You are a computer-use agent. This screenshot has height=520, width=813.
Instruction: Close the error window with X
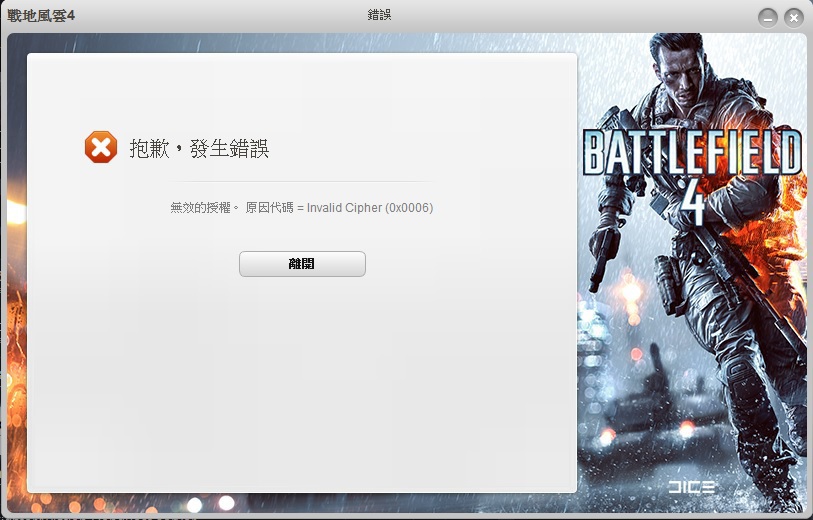(x=793, y=18)
